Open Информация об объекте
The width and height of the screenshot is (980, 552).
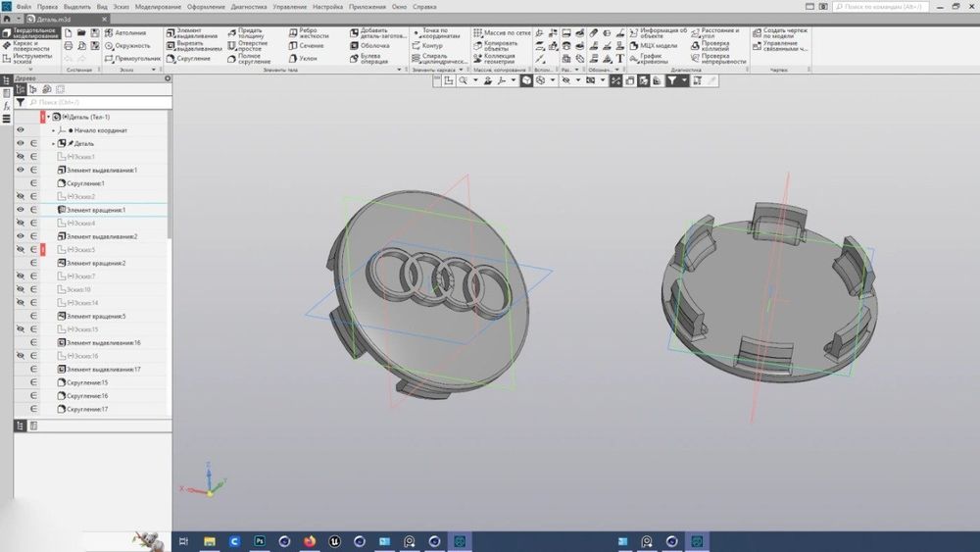(x=659, y=32)
